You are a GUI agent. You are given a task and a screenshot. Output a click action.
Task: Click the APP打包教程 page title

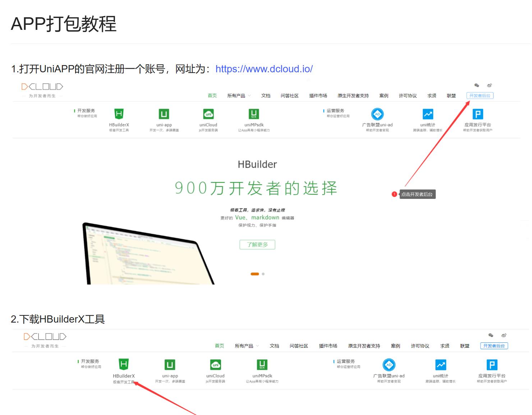[64, 24]
